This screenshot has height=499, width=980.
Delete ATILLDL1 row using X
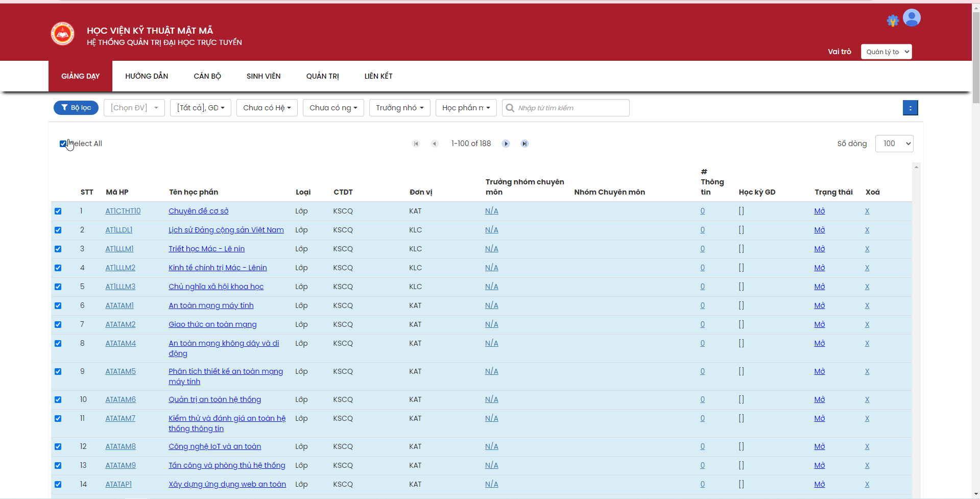click(867, 230)
